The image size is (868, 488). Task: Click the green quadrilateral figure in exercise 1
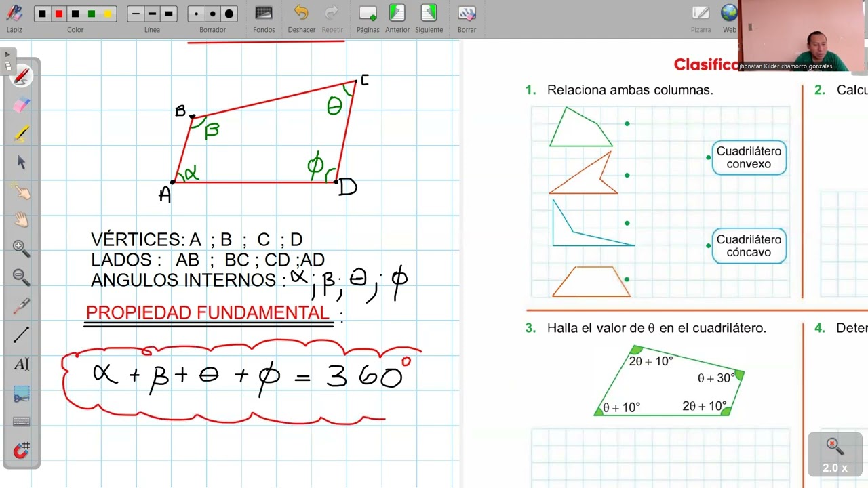pos(580,128)
